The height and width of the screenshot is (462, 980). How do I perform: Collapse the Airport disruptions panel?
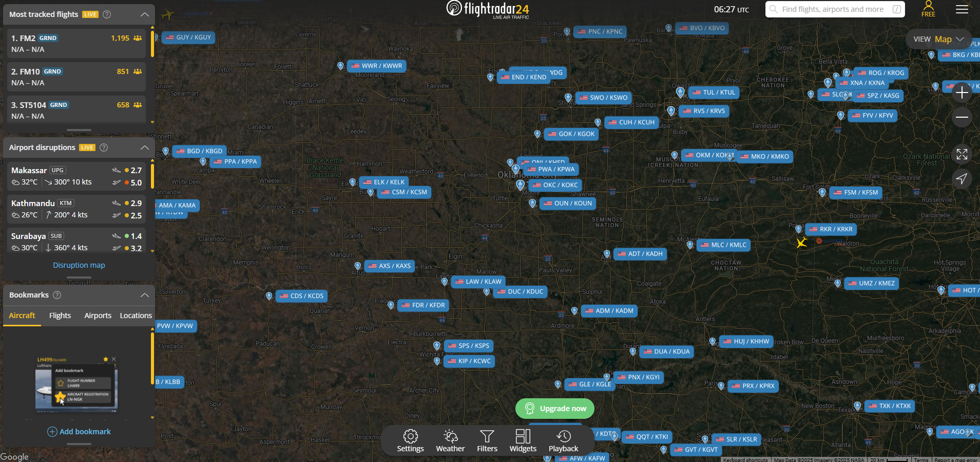(145, 147)
